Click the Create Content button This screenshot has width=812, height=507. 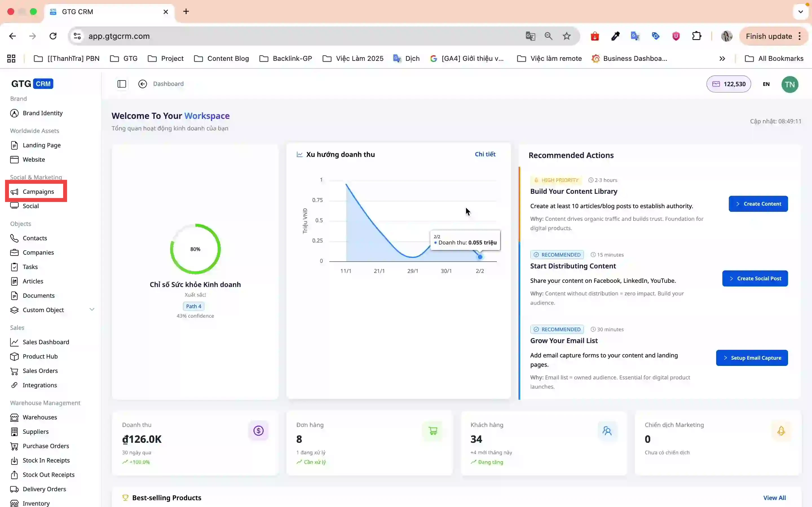(758, 204)
